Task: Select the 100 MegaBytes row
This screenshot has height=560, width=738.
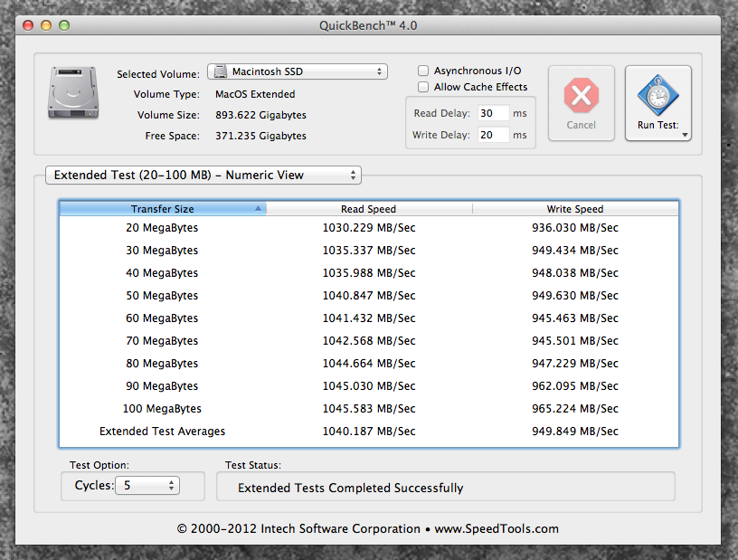Action: (369, 408)
